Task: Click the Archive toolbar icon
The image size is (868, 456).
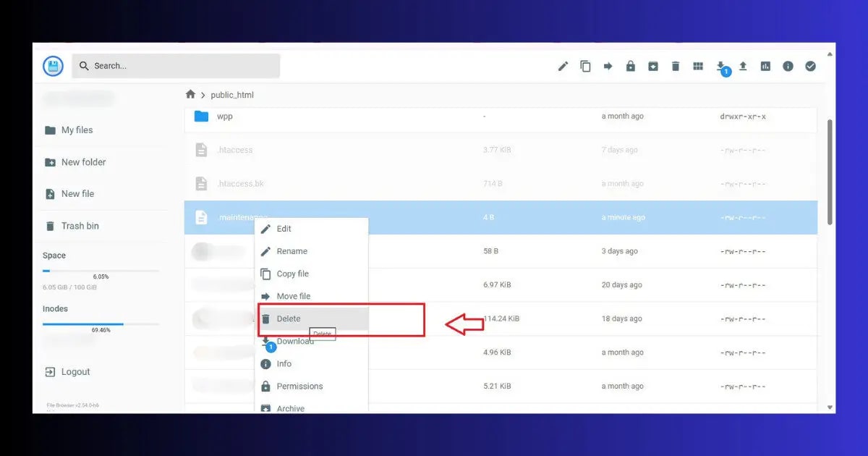Action: tap(652, 66)
